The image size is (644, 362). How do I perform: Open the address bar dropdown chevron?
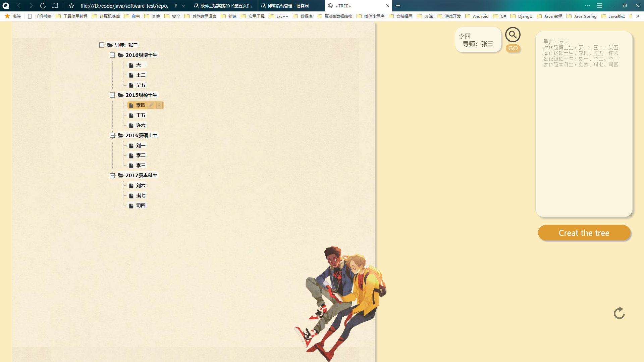184,6
